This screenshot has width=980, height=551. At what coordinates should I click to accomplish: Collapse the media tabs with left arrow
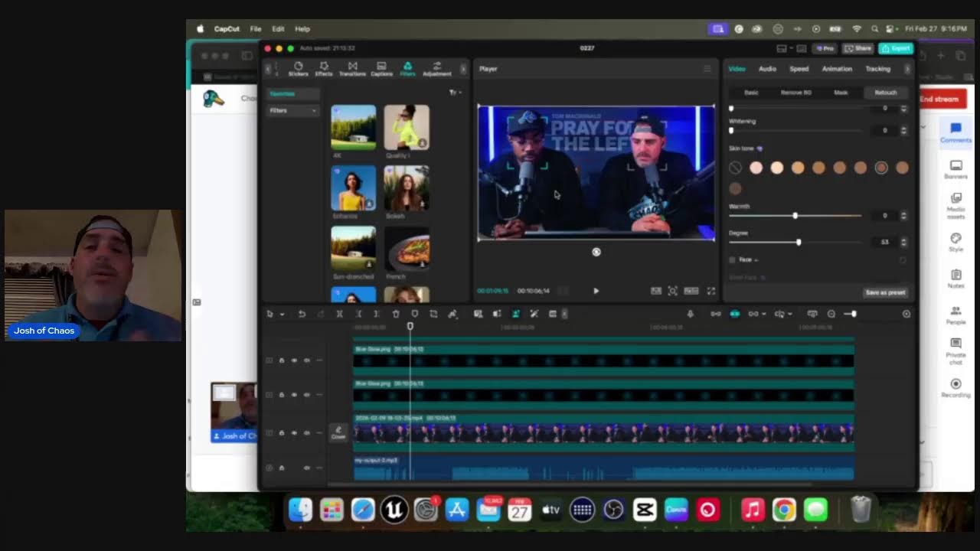pyautogui.click(x=268, y=69)
